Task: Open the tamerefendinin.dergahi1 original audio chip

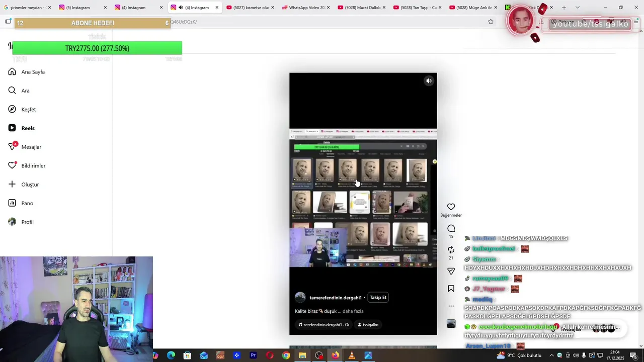Action: (324, 325)
